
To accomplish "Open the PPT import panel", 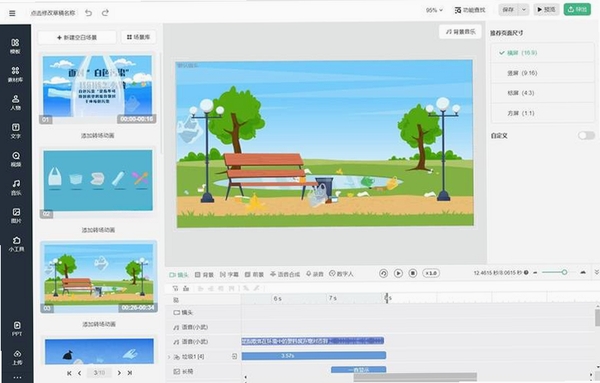I will click(x=17, y=329).
